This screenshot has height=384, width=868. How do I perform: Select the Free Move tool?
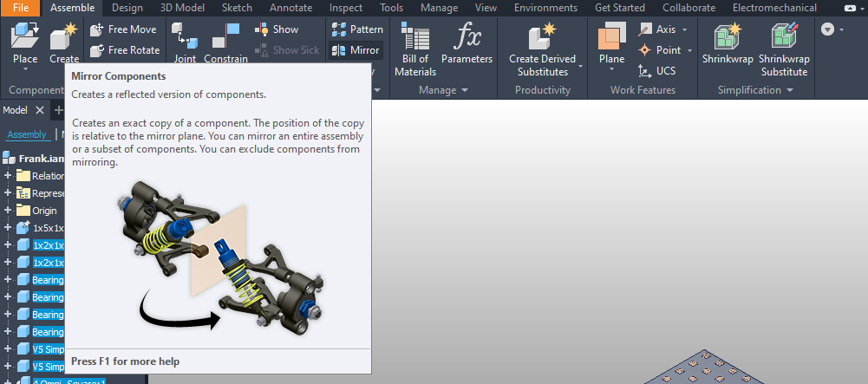click(x=123, y=29)
